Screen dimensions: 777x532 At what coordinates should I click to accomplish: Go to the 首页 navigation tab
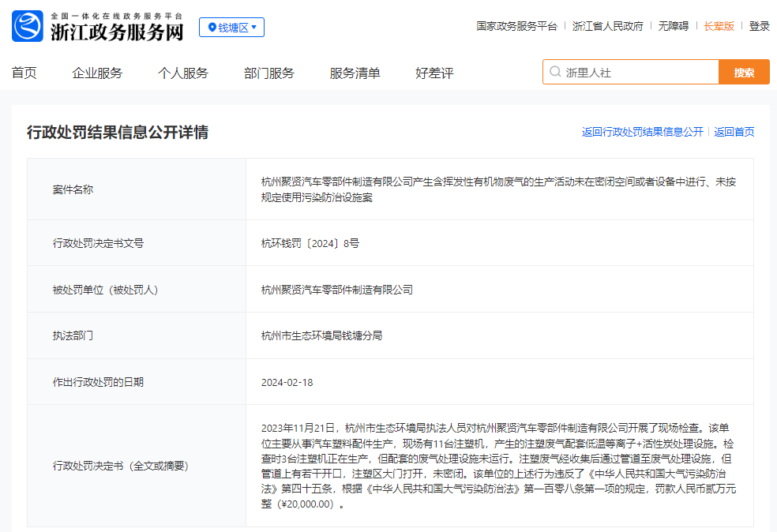tap(24, 73)
